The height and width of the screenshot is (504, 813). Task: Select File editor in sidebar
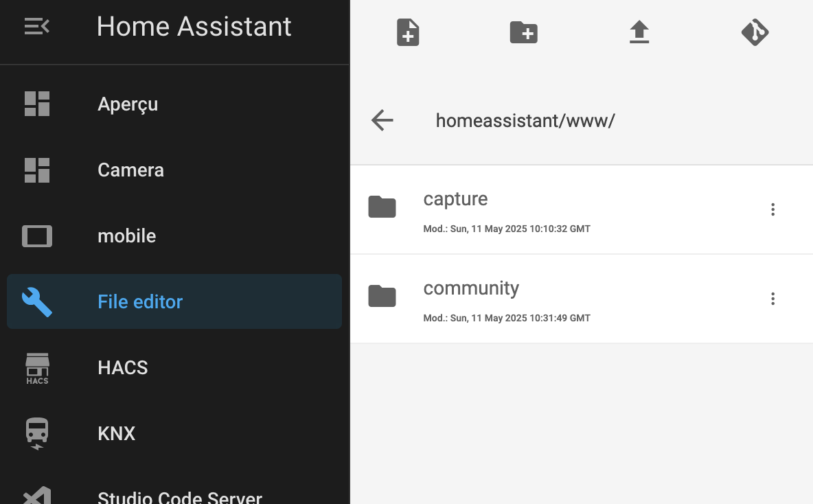(x=140, y=301)
